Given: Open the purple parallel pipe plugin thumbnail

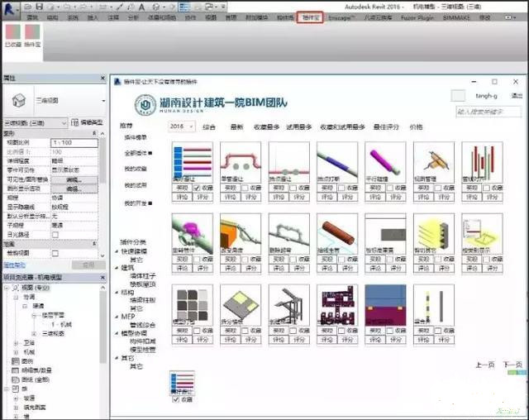Looking at the screenshot, I should point(385,163).
